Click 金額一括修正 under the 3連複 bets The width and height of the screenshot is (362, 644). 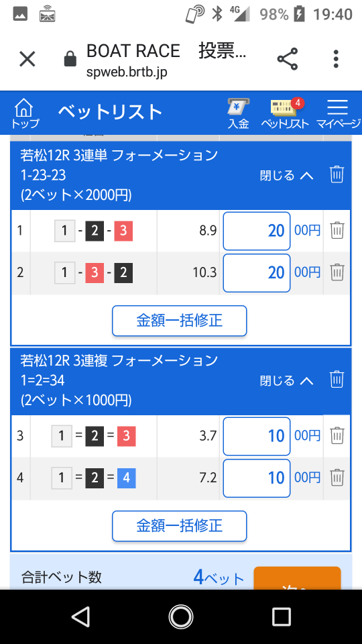click(x=180, y=526)
